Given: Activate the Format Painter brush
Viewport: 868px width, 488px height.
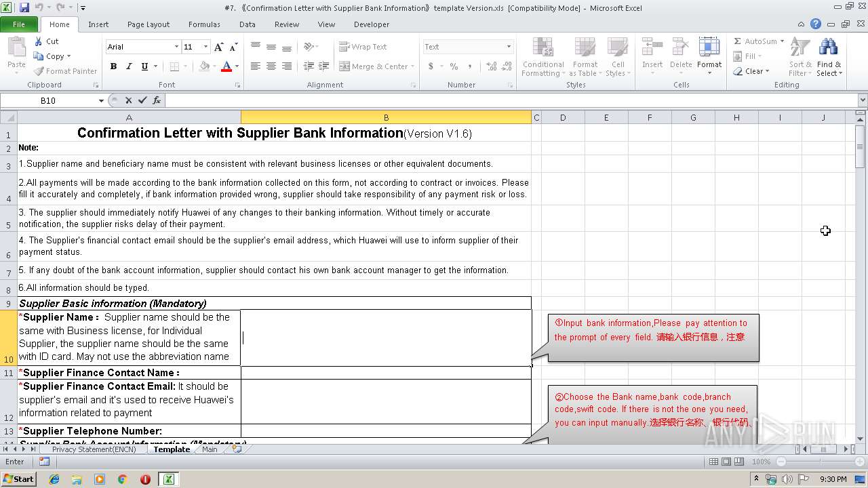Looking at the screenshot, I should point(65,71).
